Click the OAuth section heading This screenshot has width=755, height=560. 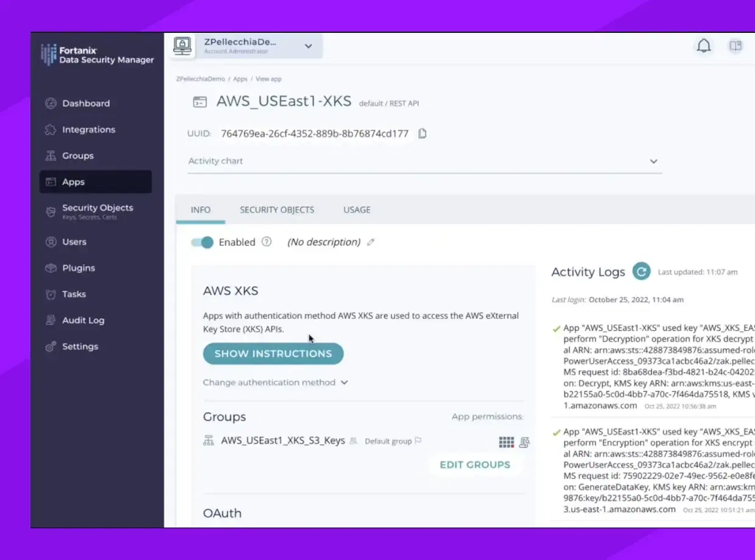coord(222,513)
